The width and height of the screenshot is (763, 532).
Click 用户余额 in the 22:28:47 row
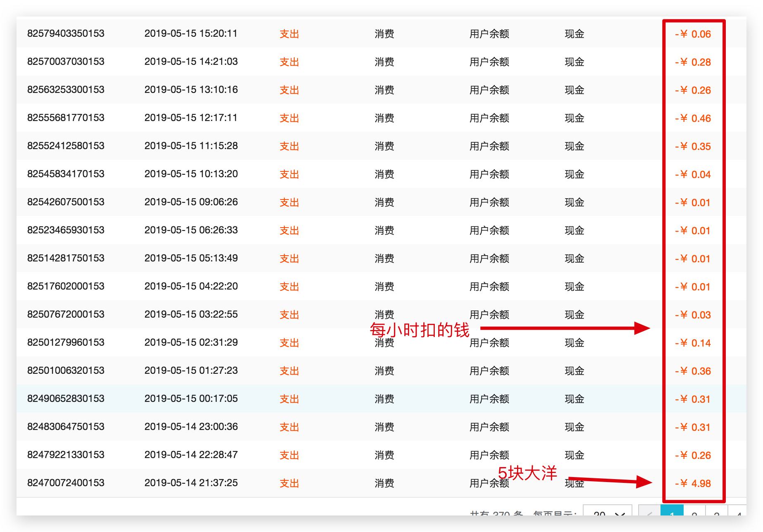coord(489,455)
